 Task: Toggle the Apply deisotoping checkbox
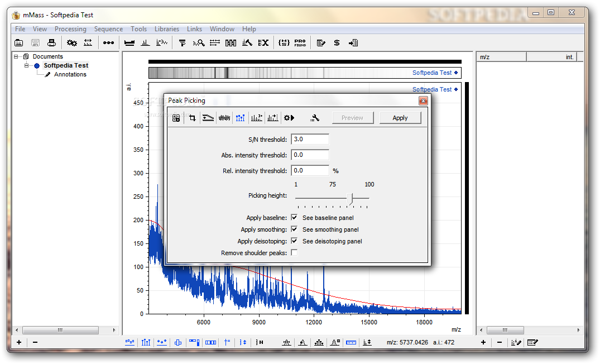tap(294, 241)
